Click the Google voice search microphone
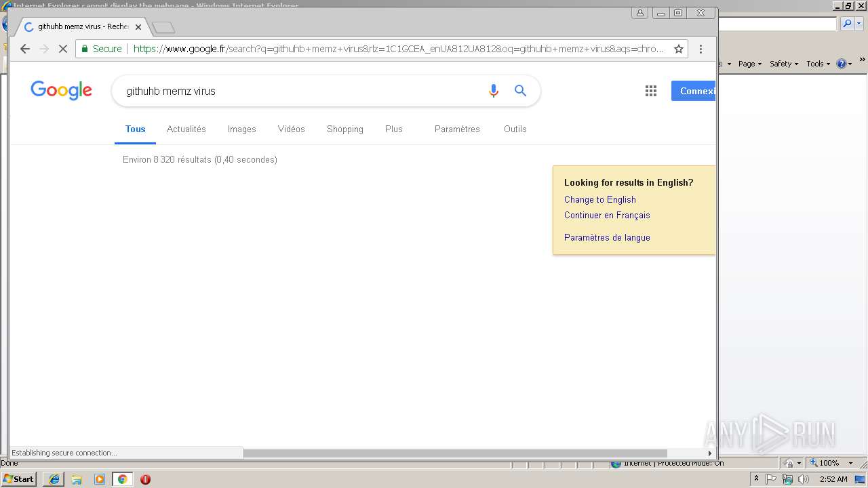The height and width of the screenshot is (488, 868). click(493, 91)
